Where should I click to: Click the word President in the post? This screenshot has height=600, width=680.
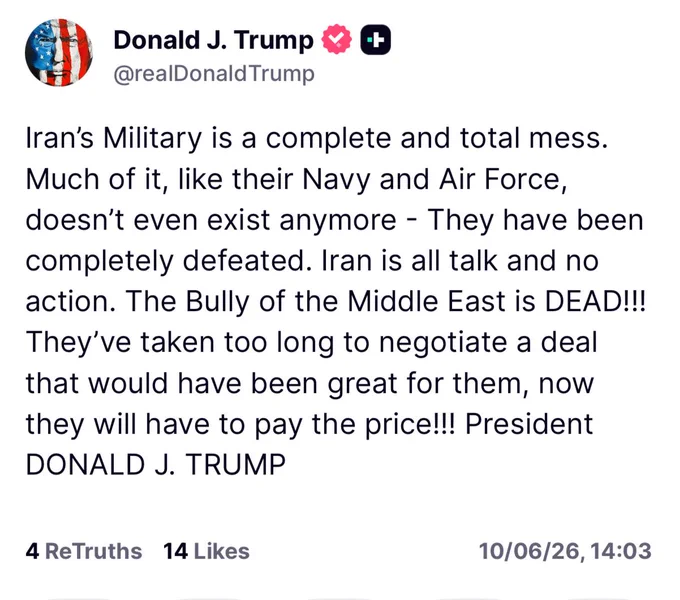point(529,424)
